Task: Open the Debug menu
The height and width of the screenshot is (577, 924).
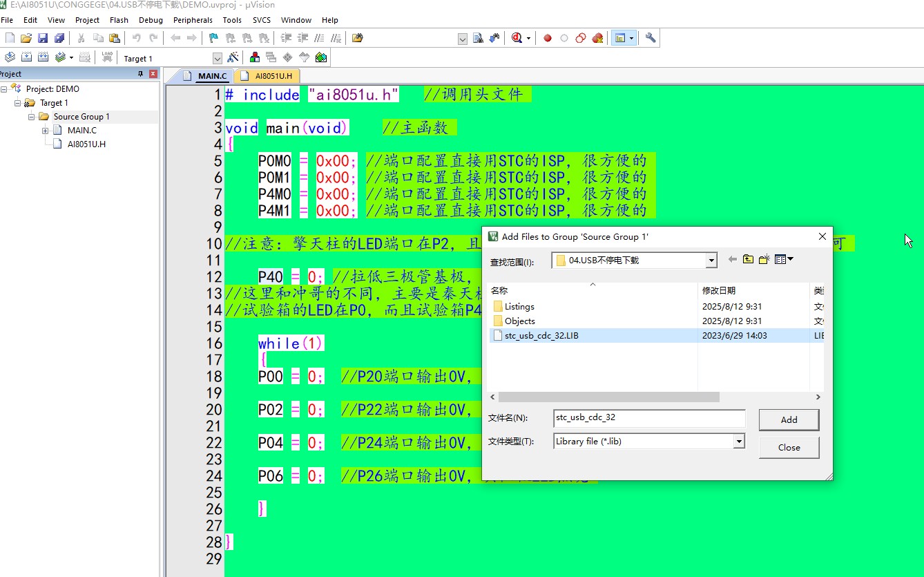Action: tap(151, 20)
